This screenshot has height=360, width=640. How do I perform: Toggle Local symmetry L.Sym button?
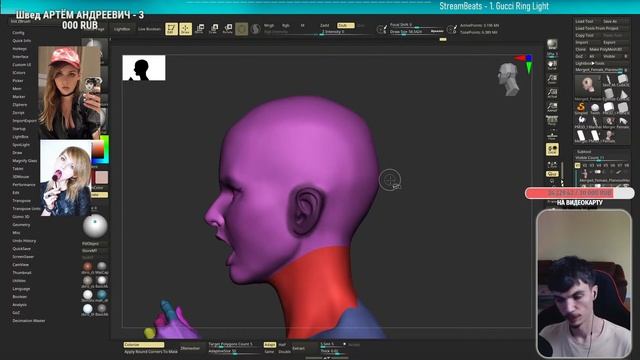[552, 164]
